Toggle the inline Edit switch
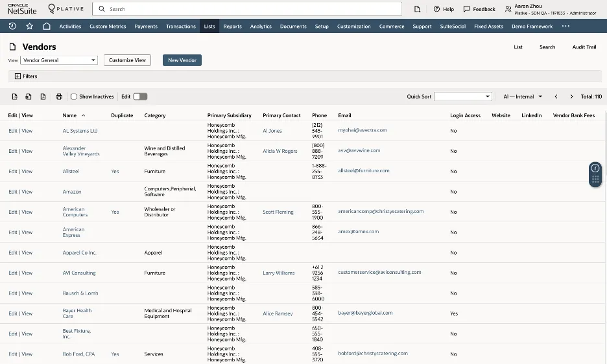This screenshot has height=364, width=607. tap(140, 97)
